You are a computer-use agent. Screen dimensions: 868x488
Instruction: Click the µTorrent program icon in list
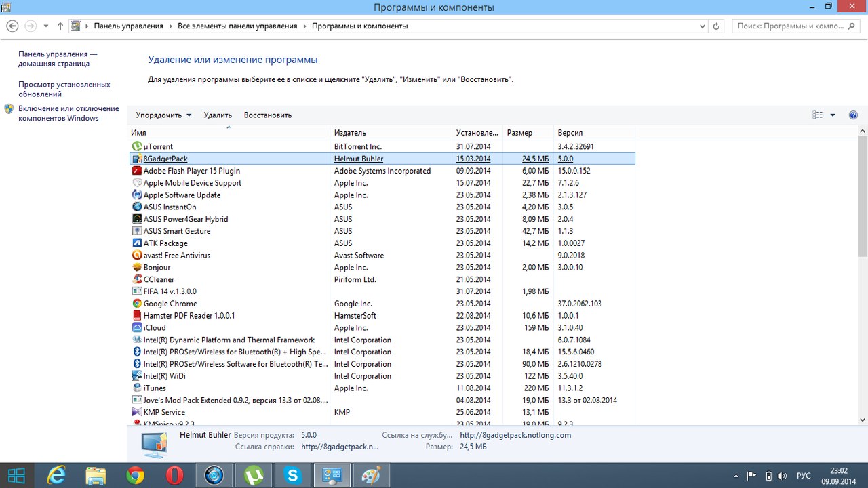[x=137, y=146]
